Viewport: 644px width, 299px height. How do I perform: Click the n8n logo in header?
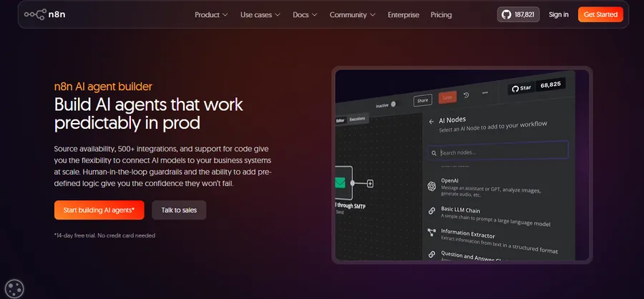pyautogui.click(x=45, y=14)
